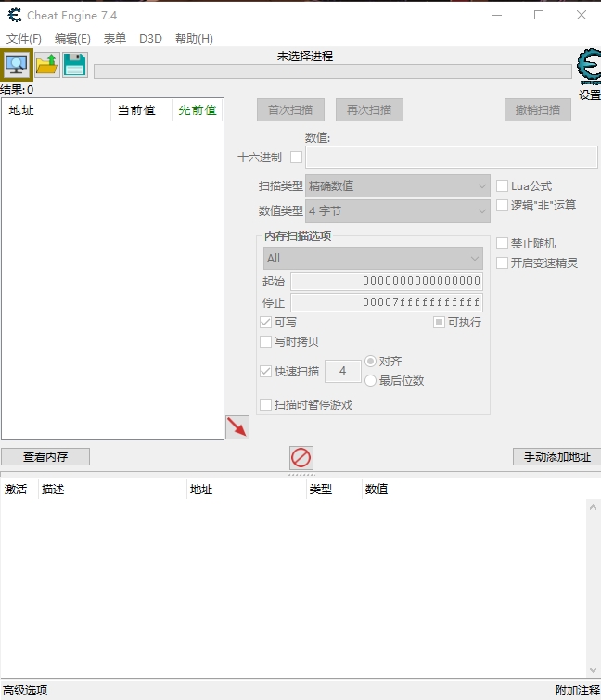
Task: Select the 对齐 radio button
Action: tap(371, 362)
